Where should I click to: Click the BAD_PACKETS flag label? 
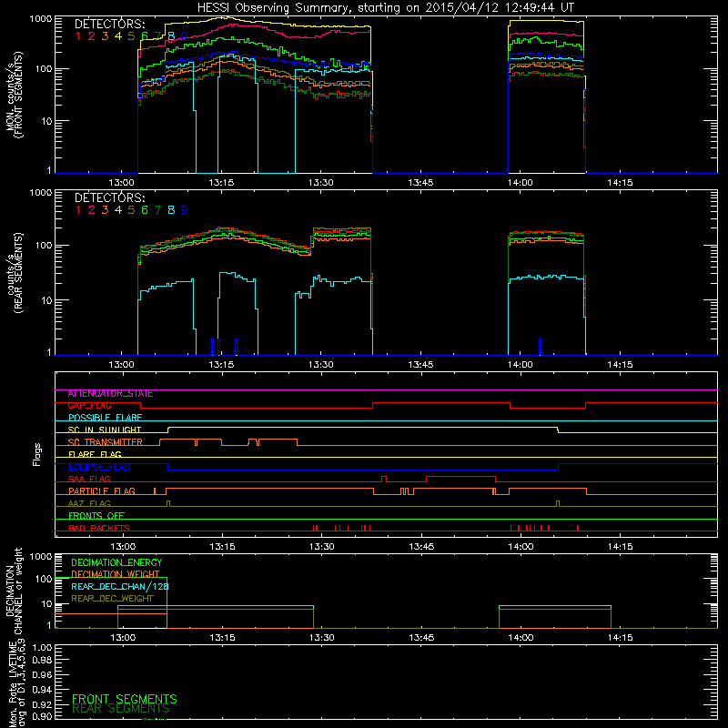tap(99, 528)
